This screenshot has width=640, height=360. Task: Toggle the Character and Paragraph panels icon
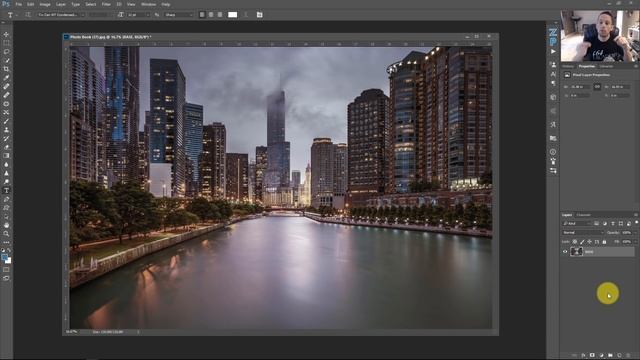pyautogui.click(x=259, y=15)
